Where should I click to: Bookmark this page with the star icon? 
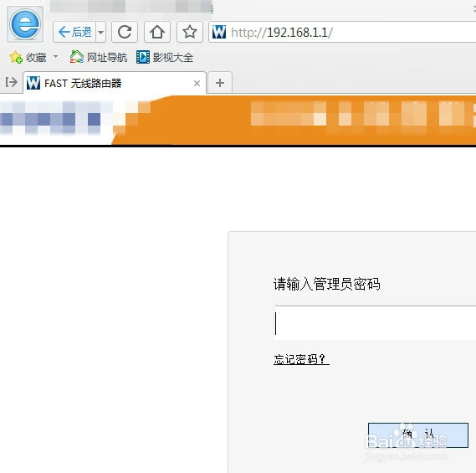tap(190, 32)
